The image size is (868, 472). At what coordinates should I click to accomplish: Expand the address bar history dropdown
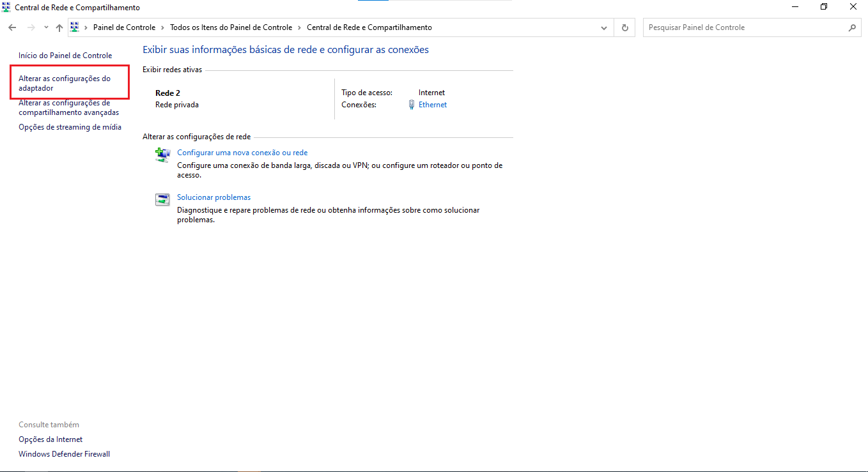point(604,27)
